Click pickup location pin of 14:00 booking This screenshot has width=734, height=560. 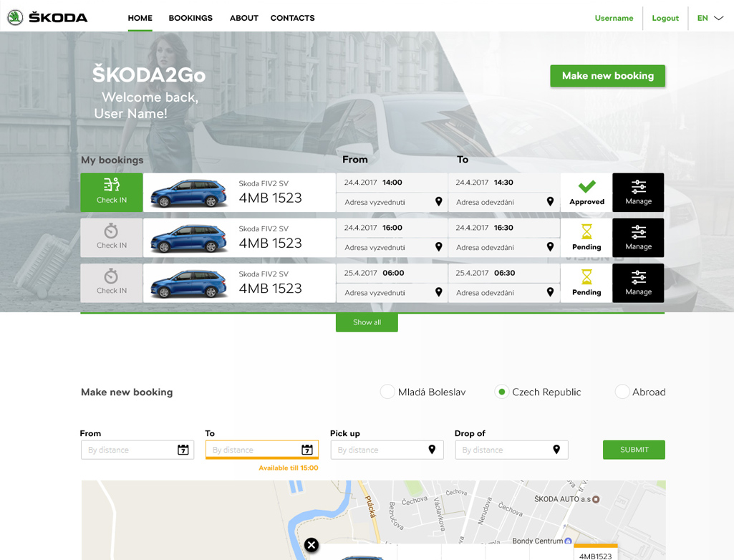point(439,201)
